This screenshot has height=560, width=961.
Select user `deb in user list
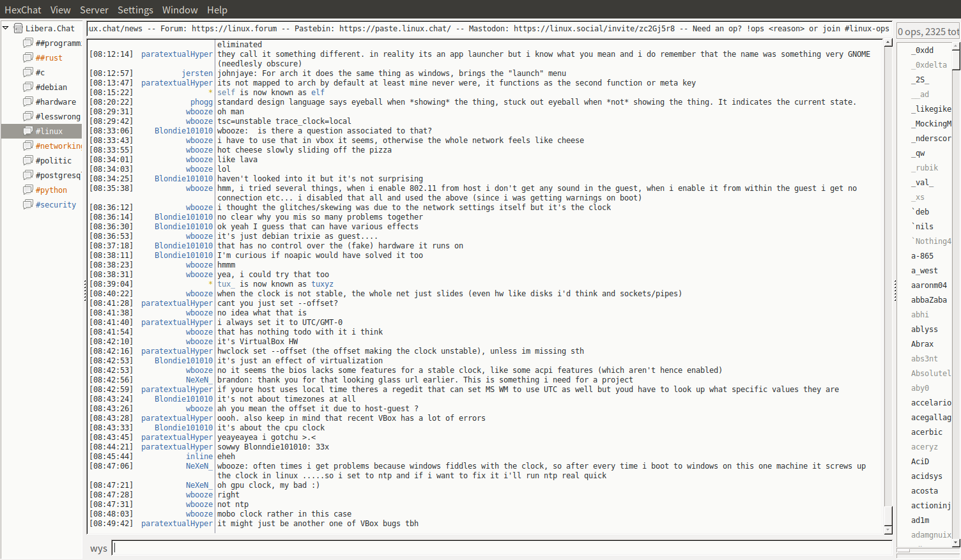click(920, 211)
